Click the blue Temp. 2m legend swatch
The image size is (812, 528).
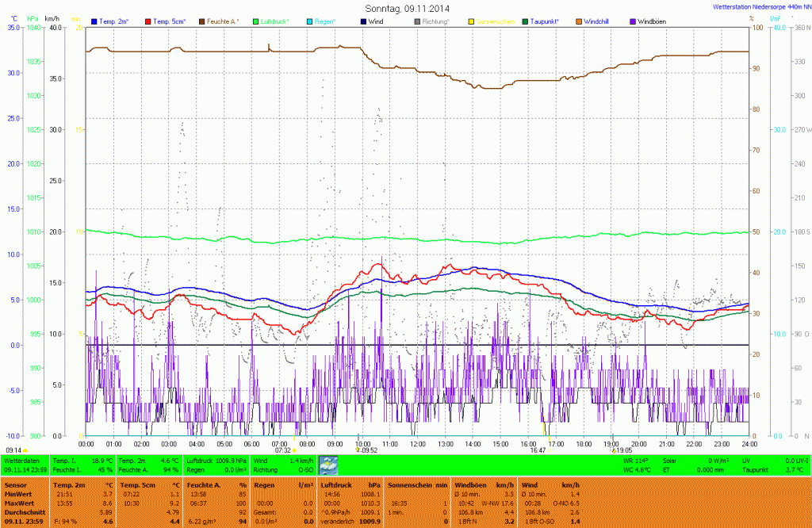pos(95,21)
